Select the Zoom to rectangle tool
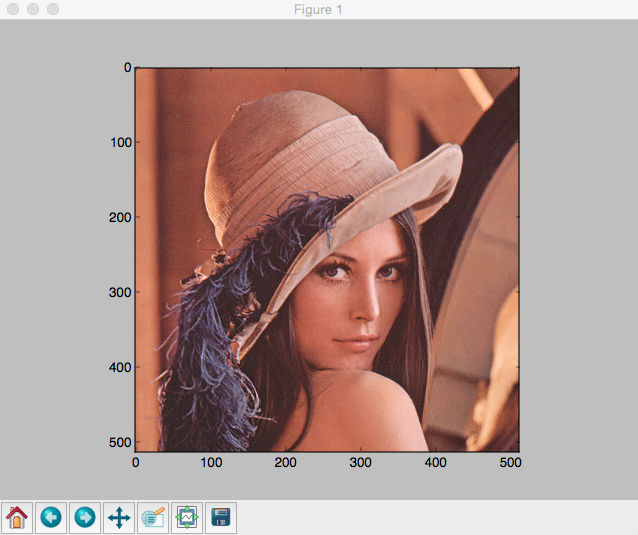This screenshot has height=535, width=638. pyautogui.click(x=153, y=518)
